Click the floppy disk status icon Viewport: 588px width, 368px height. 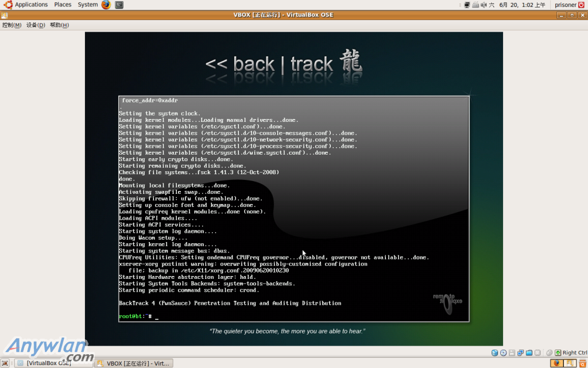pyautogui.click(x=512, y=352)
